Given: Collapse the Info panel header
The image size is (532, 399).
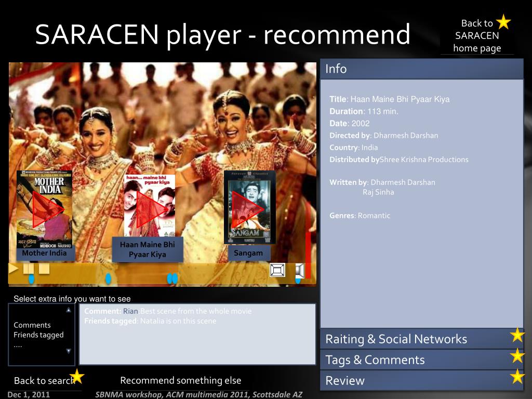Looking at the screenshot, I should pos(421,69).
